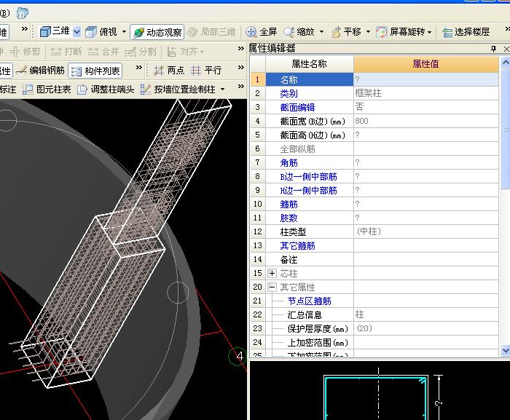Click the 选择楼层 select floor button

466,32
